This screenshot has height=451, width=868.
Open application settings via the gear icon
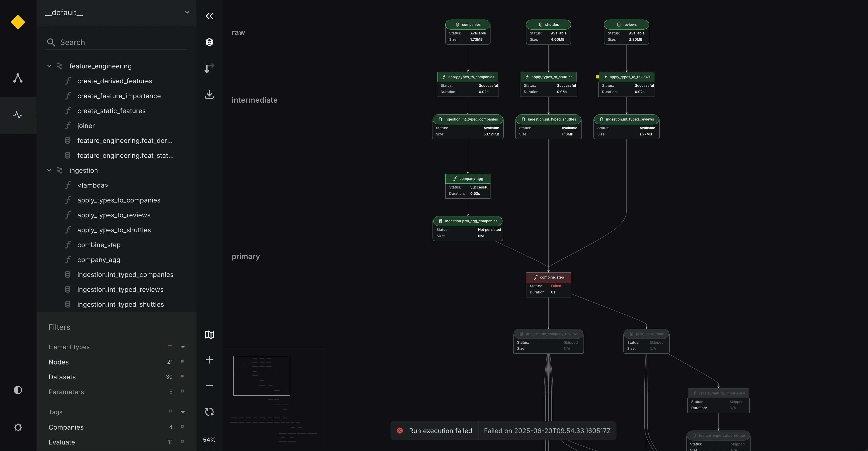tap(17, 427)
